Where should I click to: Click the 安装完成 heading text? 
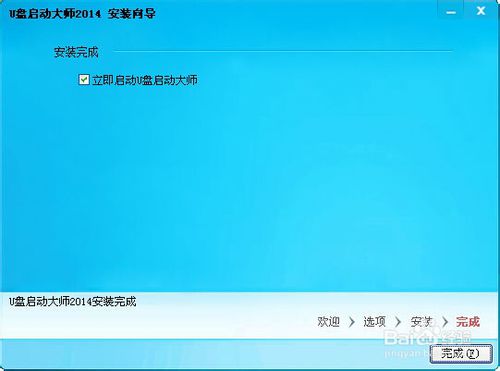point(76,52)
